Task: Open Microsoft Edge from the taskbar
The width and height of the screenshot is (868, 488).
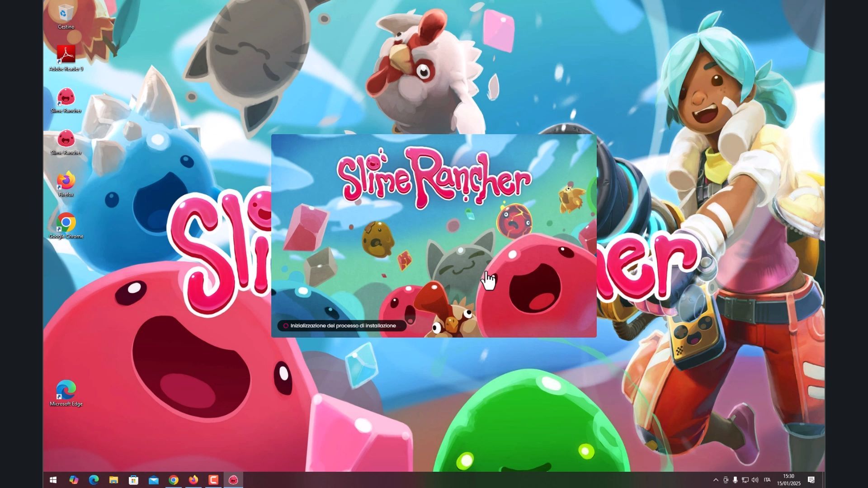Action: [94, 480]
